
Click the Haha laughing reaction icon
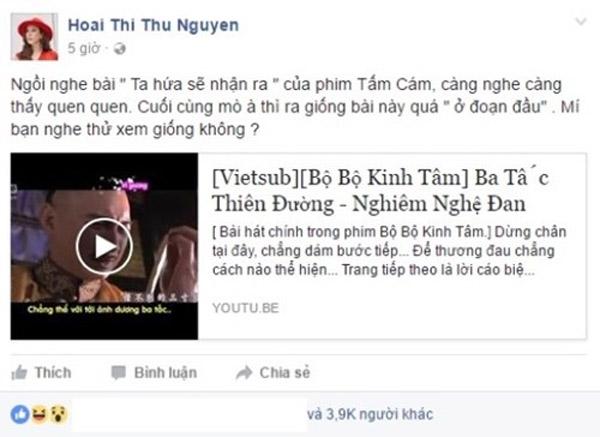(39, 414)
